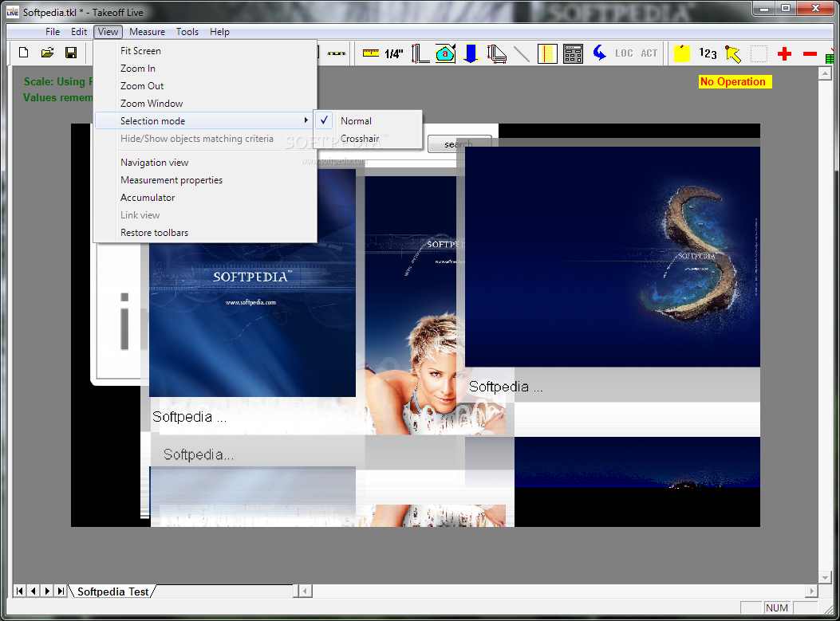Select the diagonal line tool

(x=521, y=53)
